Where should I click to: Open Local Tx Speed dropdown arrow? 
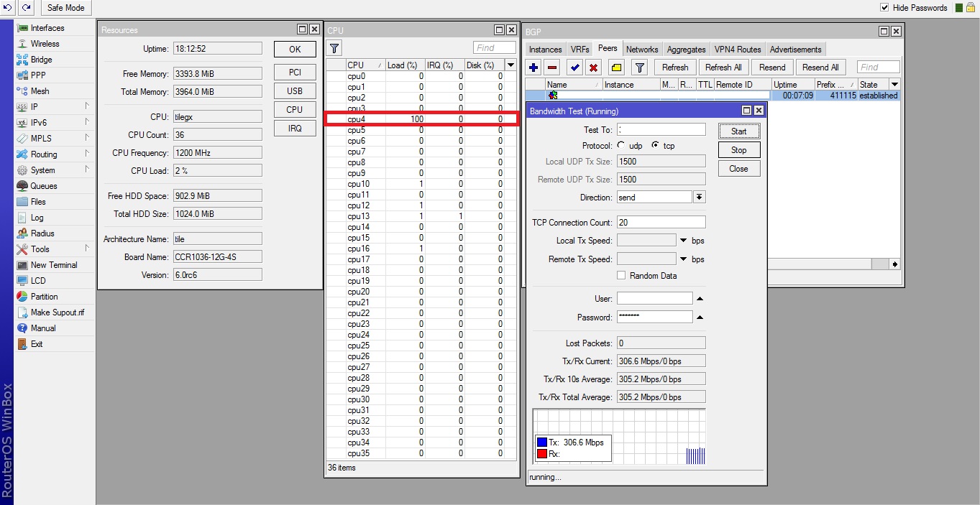[x=683, y=240]
